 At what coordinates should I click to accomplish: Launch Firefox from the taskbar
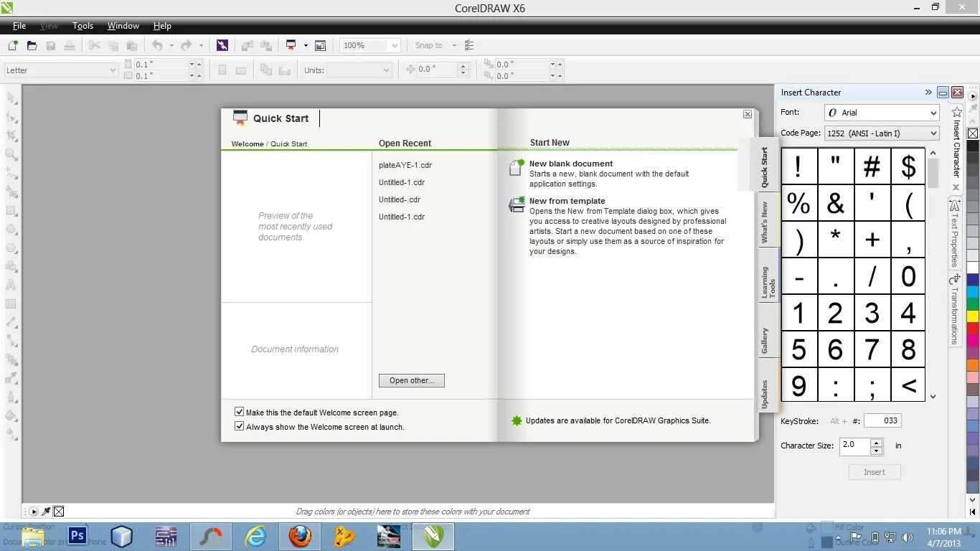(300, 536)
